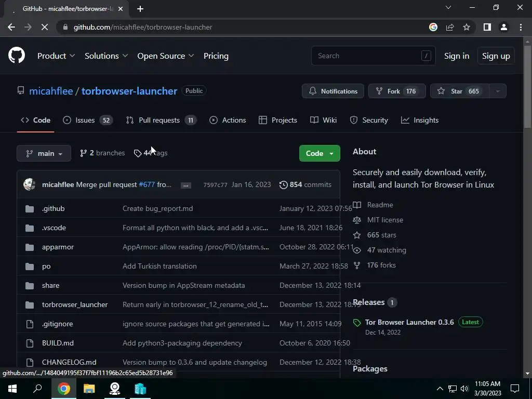Expand the Solutions menu
Screen dimensions: 532x399
point(106,56)
